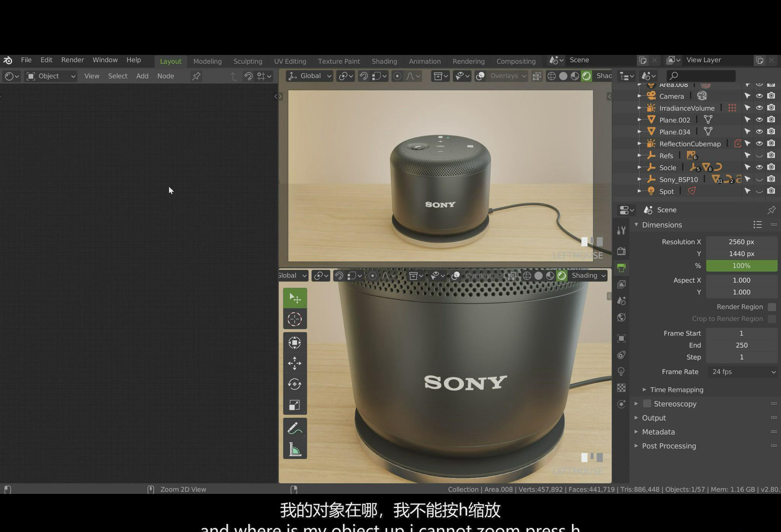Image resolution: width=781 pixels, height=532 pixels.
Task: Expand the Output panel
Action: [x=654, y=418]
